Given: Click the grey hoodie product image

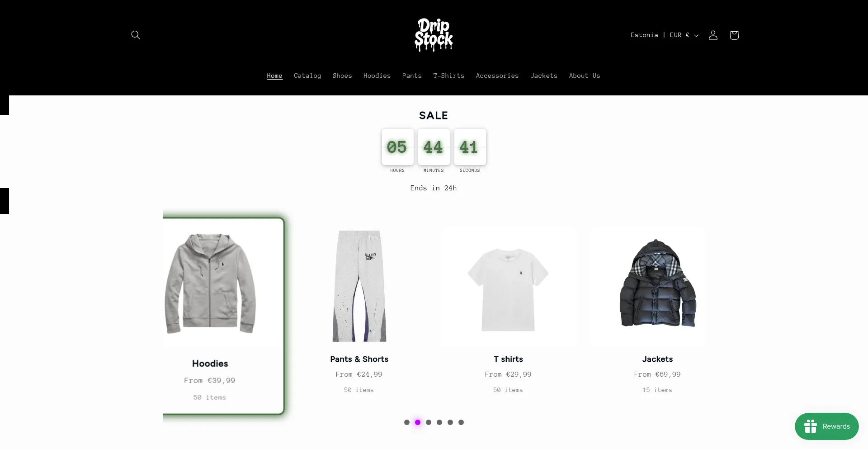Looking at the screenshot, I should click(210, 284).
